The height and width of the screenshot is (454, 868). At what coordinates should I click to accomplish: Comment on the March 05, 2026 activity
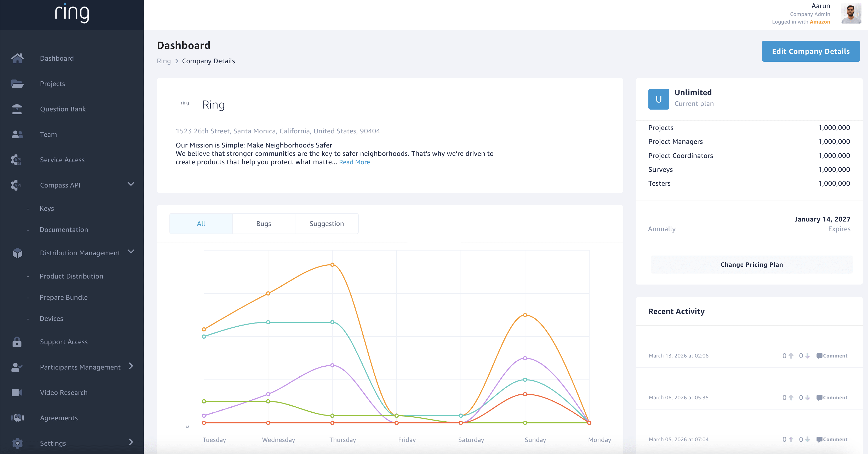click(x=832, y=439)
